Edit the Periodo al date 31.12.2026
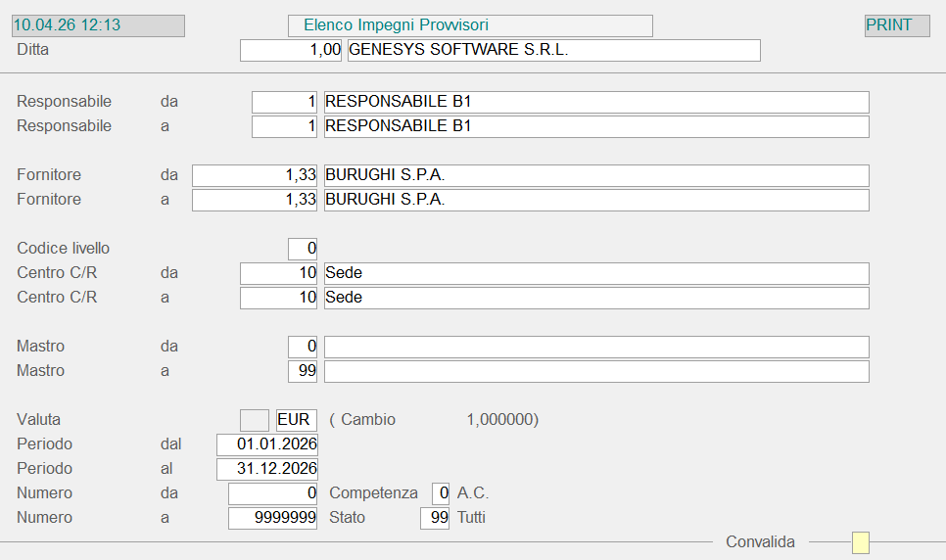This screenshot has height=560, width=946. (267, 469)
